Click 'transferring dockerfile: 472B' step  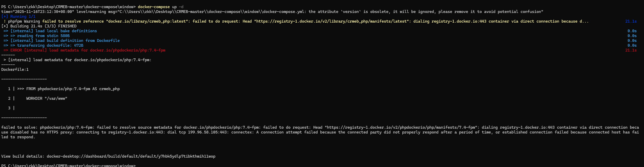pyautogui.click(x=50, y=45)
